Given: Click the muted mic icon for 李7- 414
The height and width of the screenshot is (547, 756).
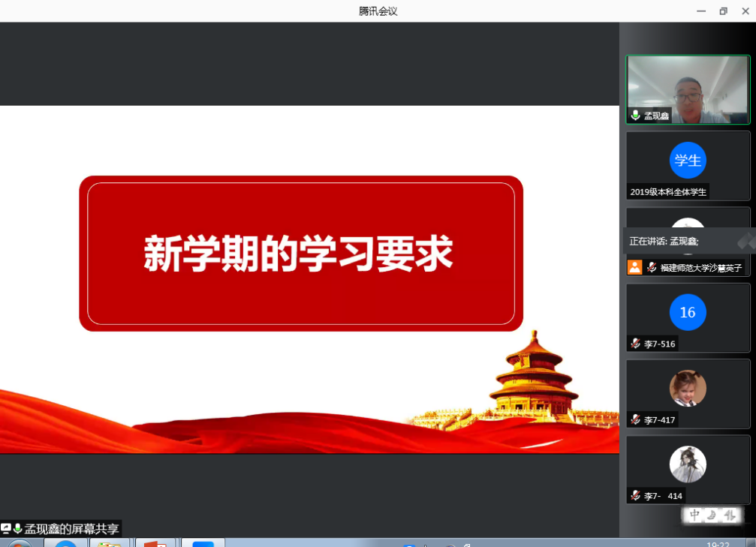Looking at the screenshot, I should point(635,495).
